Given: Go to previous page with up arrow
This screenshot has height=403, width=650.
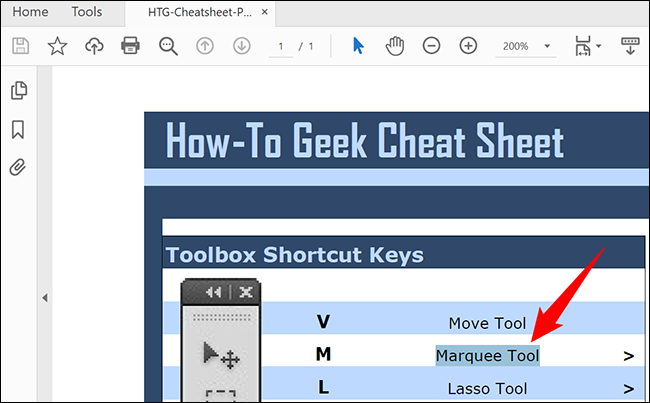Looking at the screenshot, I should [204, 46].
